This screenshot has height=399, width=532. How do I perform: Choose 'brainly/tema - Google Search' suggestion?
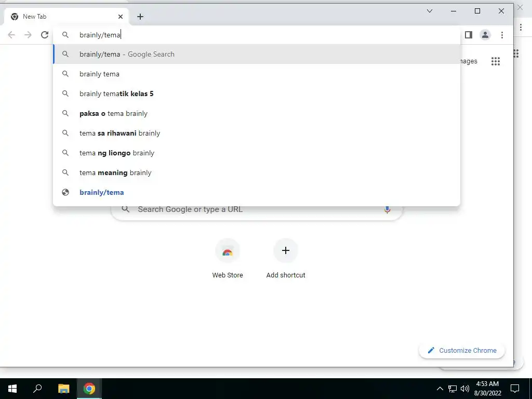257,54
